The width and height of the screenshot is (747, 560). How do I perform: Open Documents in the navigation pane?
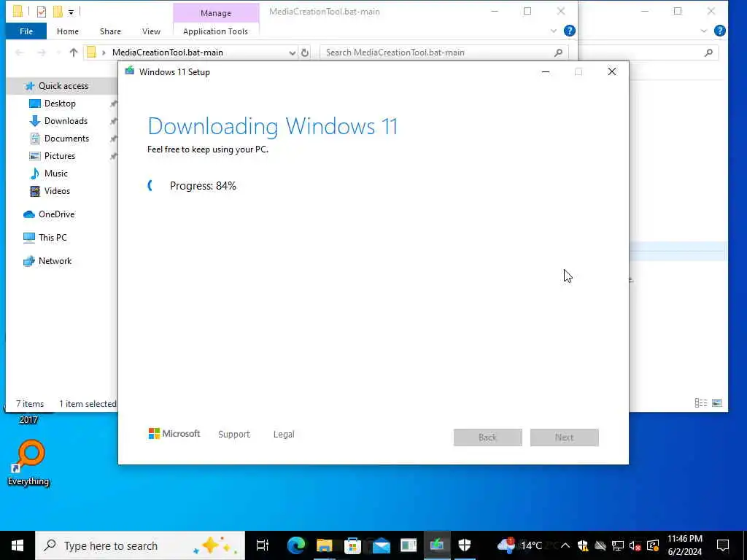[66, 139]
